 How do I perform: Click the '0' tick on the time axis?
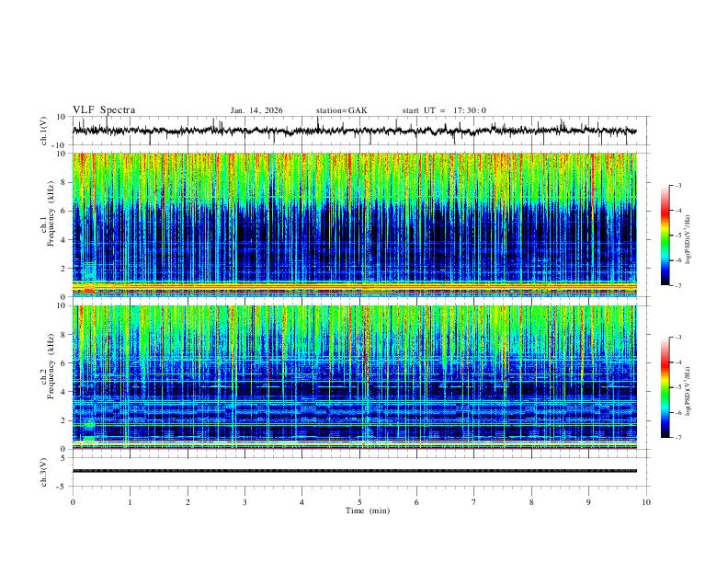[x=73, y=502]
